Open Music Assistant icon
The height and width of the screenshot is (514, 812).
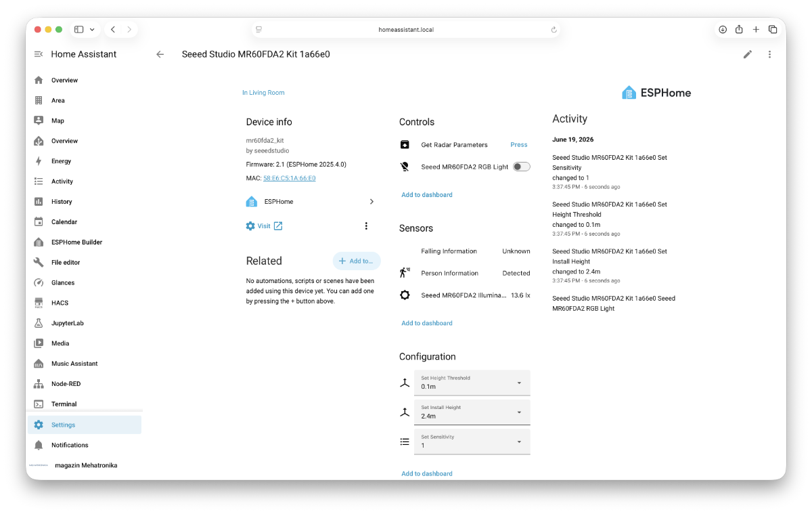tap(39, 364)
